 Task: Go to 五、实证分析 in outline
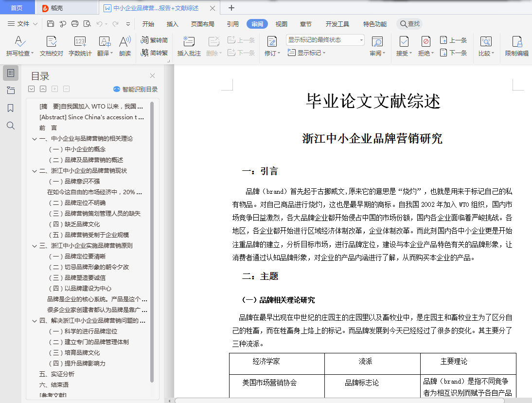pyautogui.click(x=57, y=374)
